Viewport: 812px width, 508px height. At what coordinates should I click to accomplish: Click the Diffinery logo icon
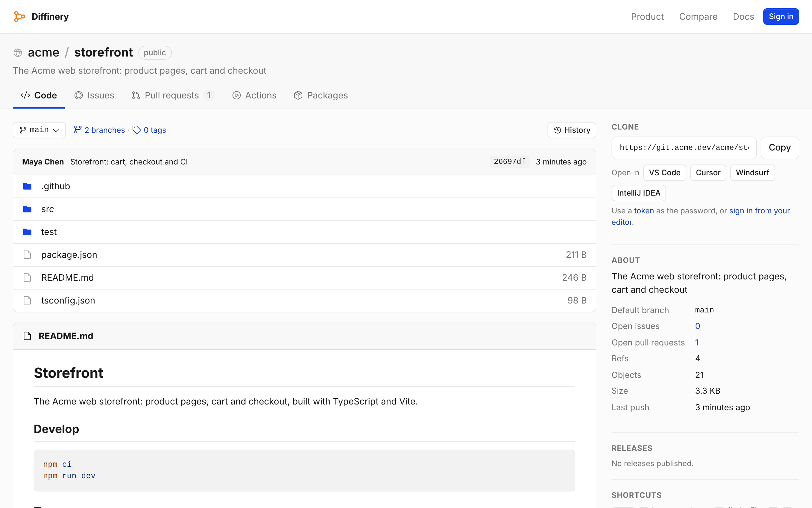coord(19,17)
